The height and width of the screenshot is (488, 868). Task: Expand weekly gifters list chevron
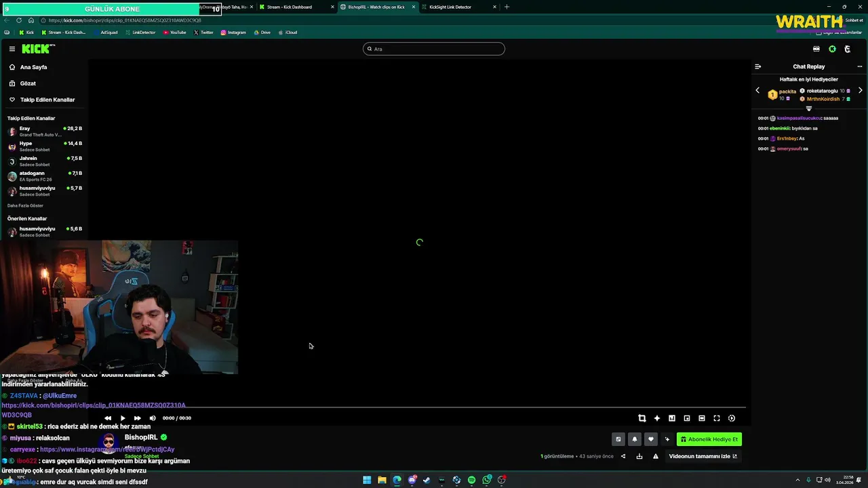pyautogui.click(x=808, y=108)
